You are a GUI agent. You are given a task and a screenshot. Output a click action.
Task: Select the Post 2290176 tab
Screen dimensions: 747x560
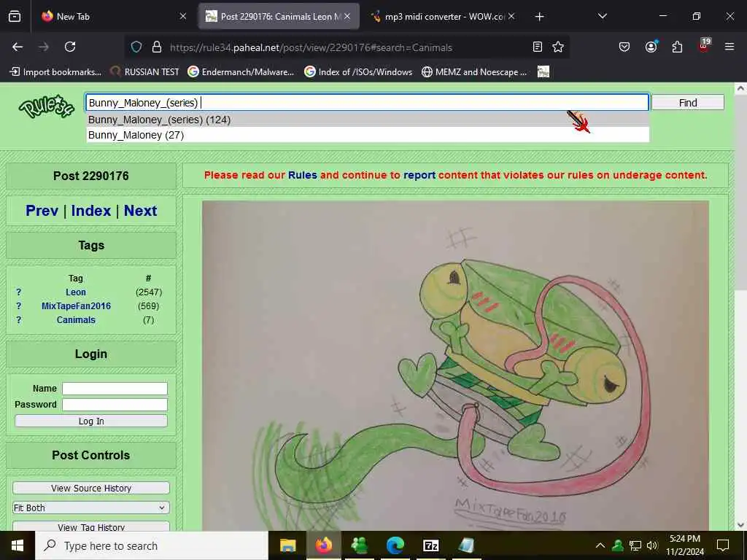click(279, 16)
